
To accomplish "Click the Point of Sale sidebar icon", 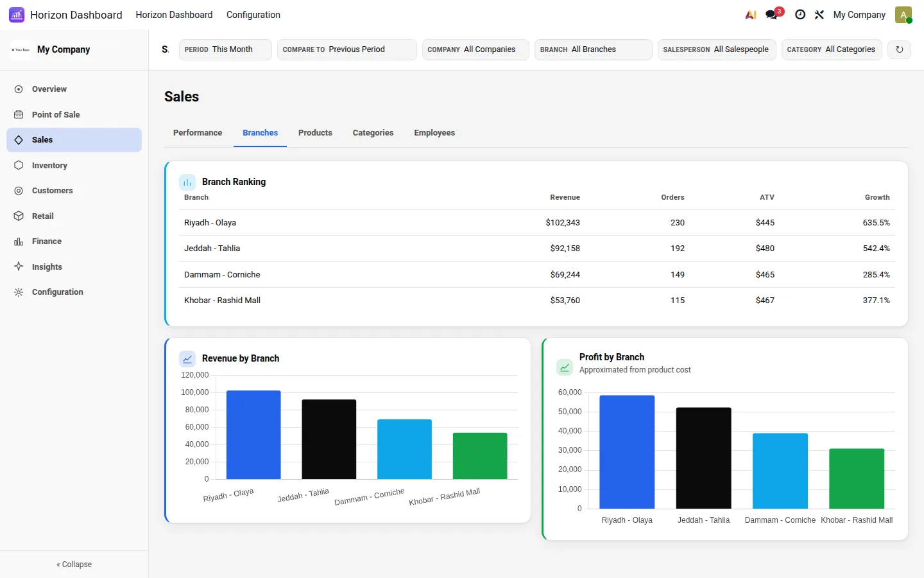I will point(19,115).
